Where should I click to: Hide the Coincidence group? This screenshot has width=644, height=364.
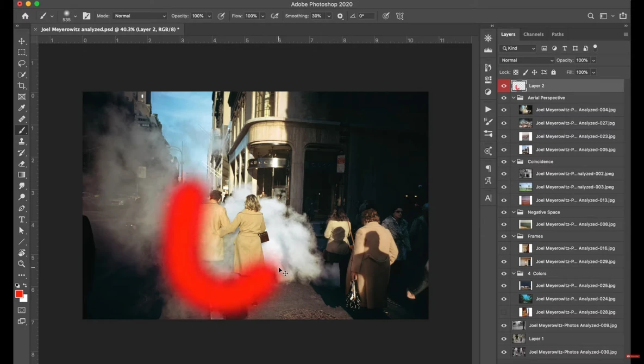pos(504,162)
